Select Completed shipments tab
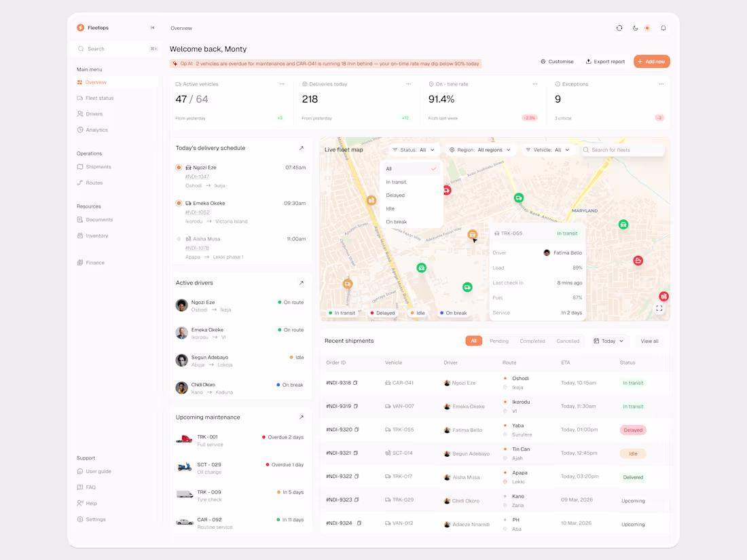 532,341
